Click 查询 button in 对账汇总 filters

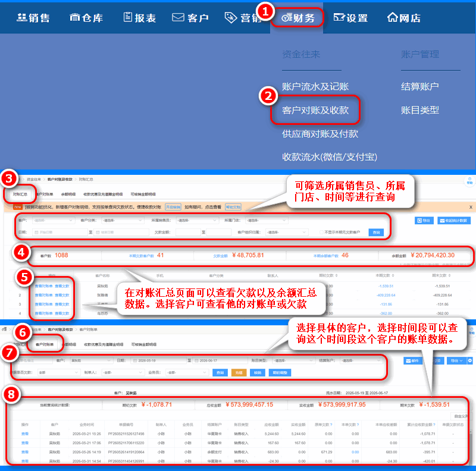[376, 233]
